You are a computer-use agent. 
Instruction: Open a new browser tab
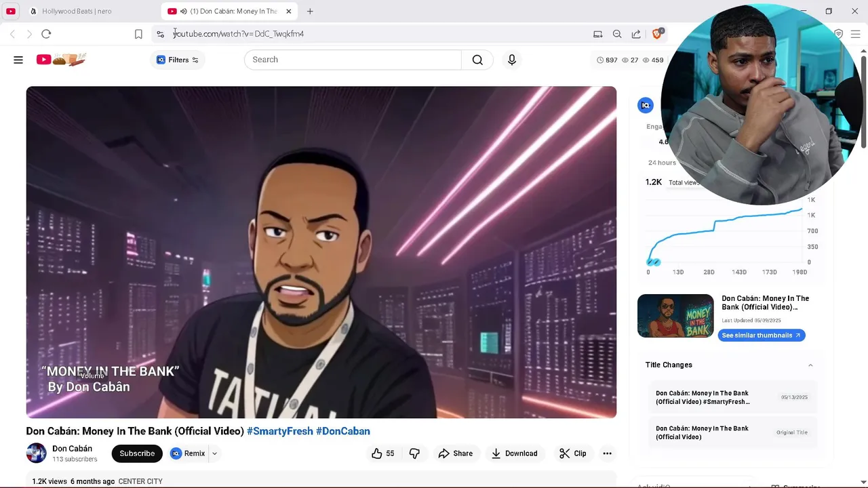pyautogui.click(x=310, y=11)
